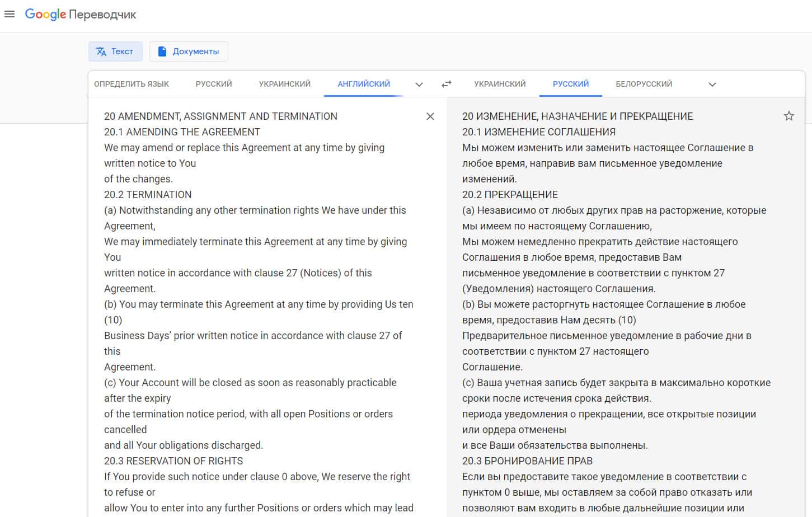812x517 pixels.
Task: Set target language to Украинский
Action: click(500, 84)
